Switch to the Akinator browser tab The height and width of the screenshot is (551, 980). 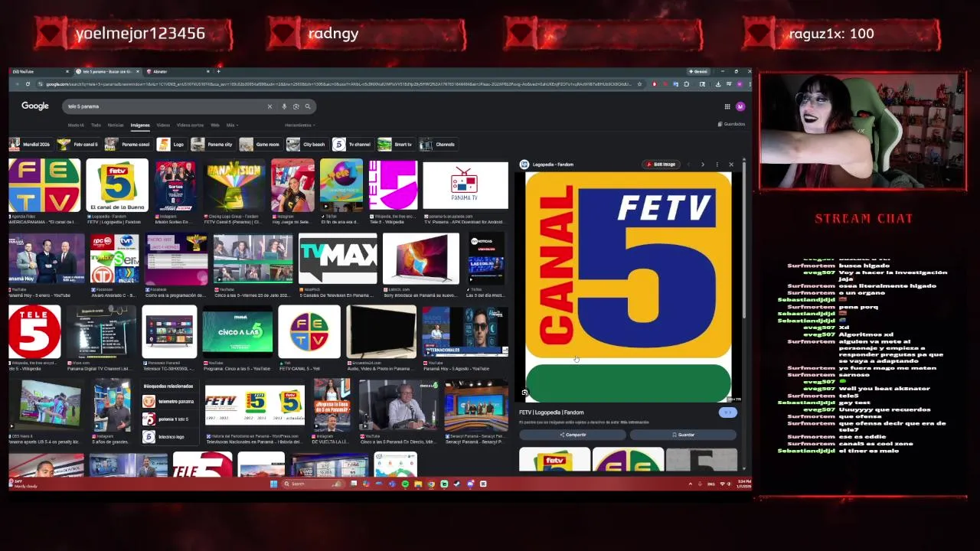[180, 71]
